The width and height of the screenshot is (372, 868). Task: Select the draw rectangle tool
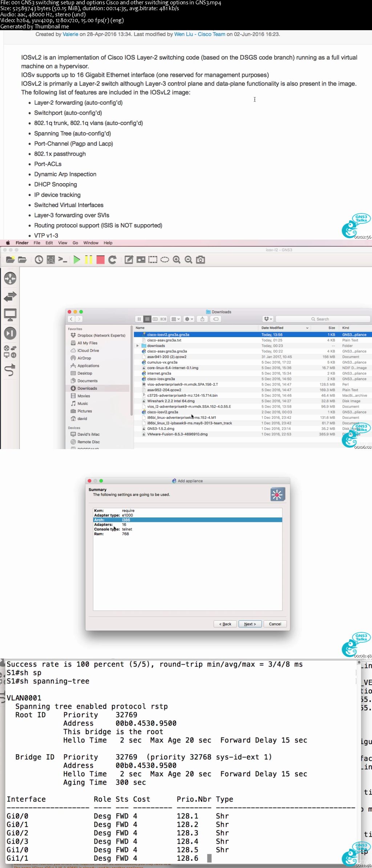[153, 260]
